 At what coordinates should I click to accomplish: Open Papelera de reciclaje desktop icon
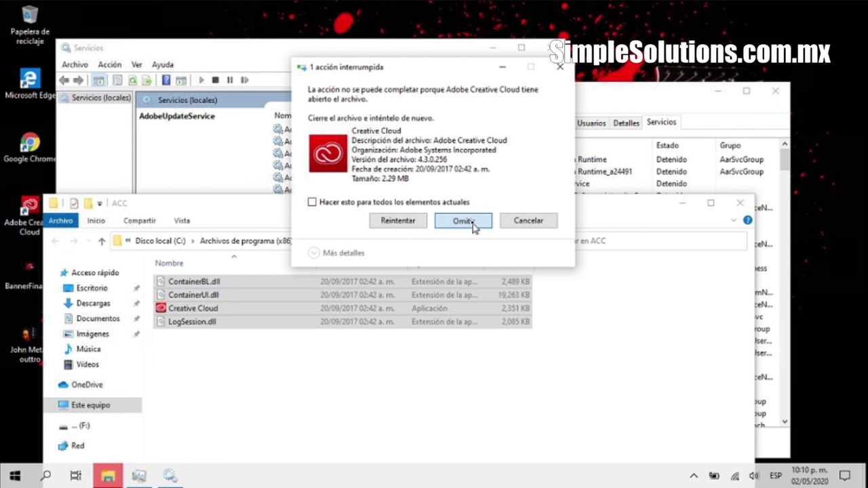30,25
